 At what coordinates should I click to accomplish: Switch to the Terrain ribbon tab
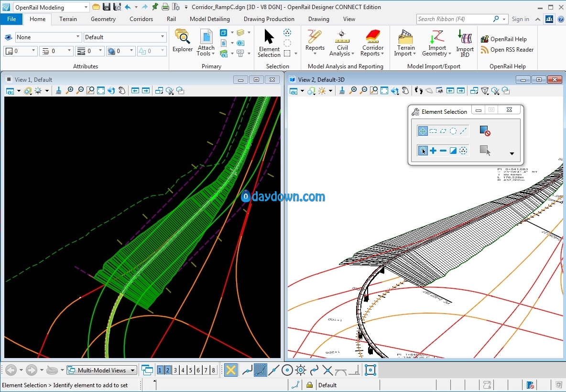pyautogui.click(x=68, y=19)
